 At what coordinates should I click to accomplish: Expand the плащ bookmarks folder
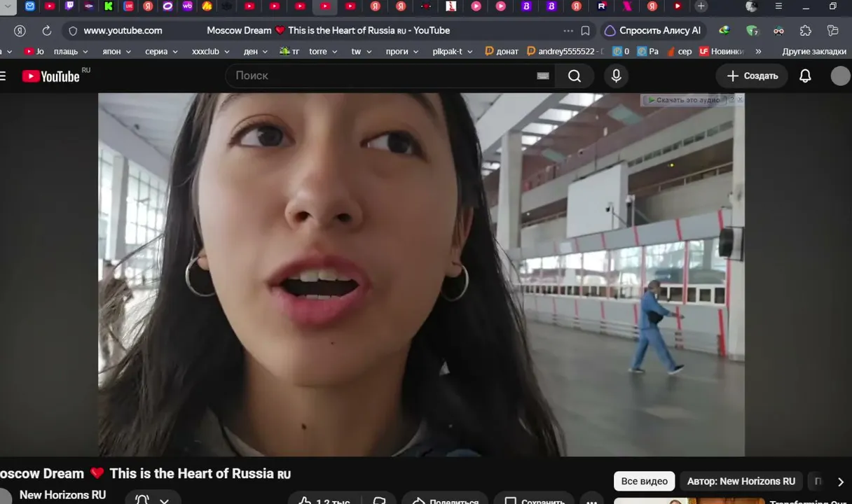coord(71,52)
